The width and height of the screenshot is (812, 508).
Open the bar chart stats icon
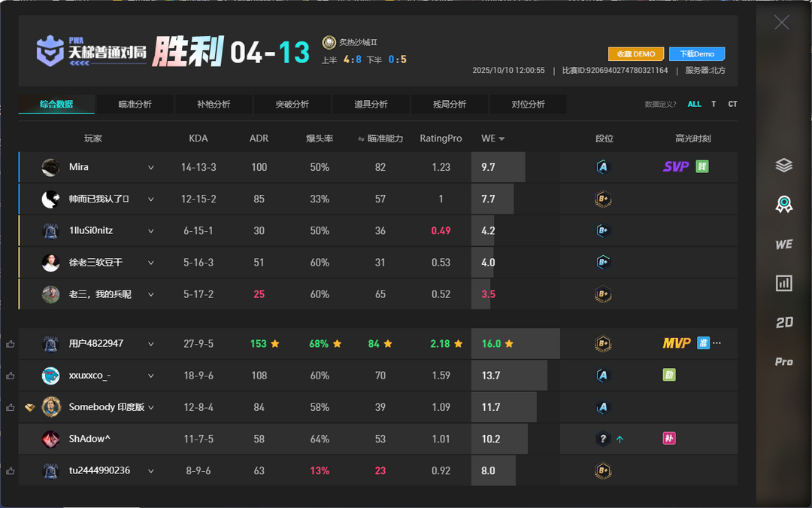pyautogui.click(x=783, y=283)
